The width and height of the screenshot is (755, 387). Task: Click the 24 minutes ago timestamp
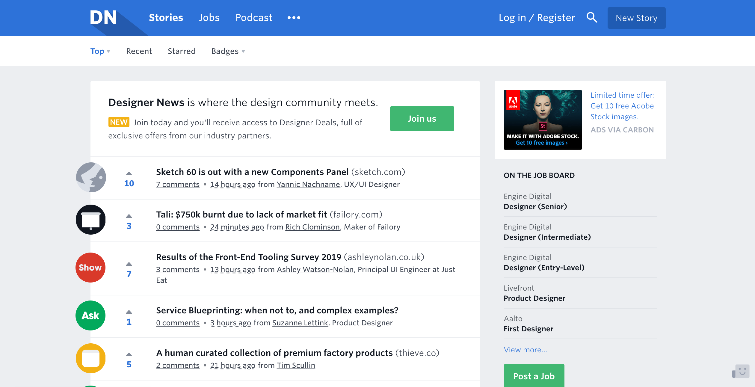pyautogui.click(x=237, y=227)
